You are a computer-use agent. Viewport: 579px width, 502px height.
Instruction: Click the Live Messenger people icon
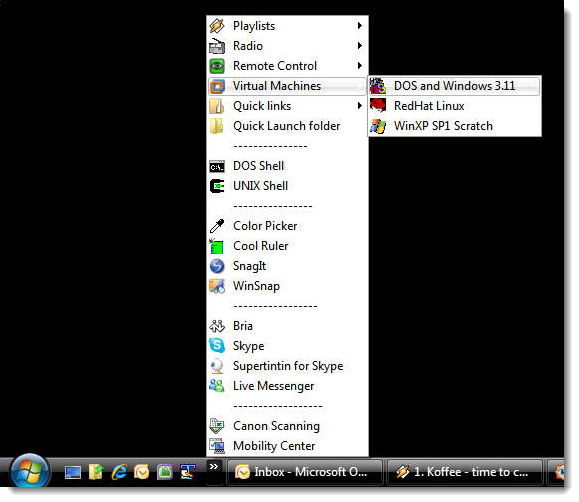coord(217,386)
